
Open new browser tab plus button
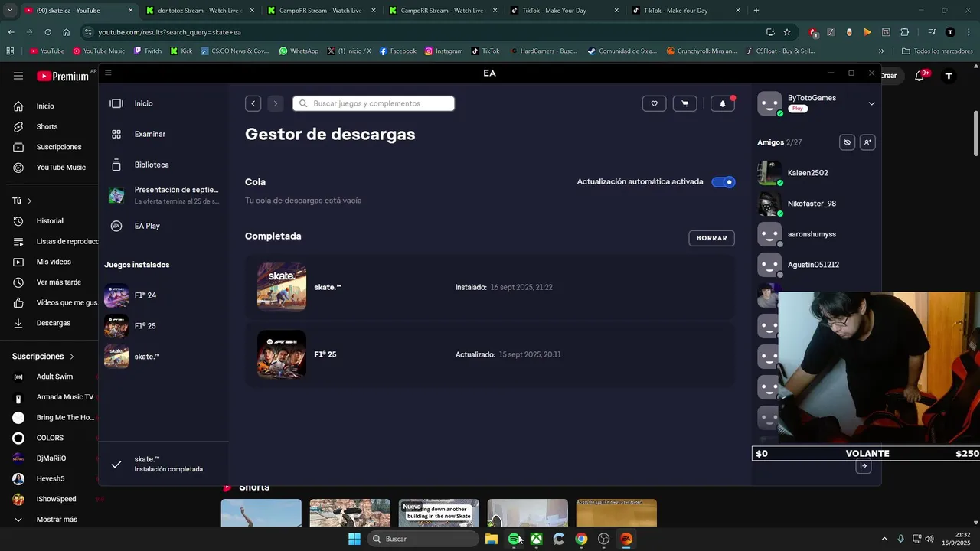pos(756,11)
